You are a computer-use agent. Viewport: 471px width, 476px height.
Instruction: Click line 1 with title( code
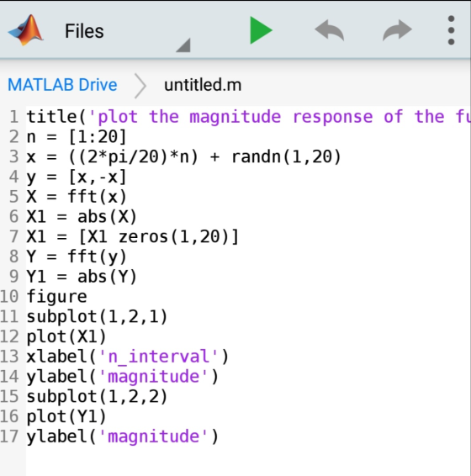[x=248, y=117]
